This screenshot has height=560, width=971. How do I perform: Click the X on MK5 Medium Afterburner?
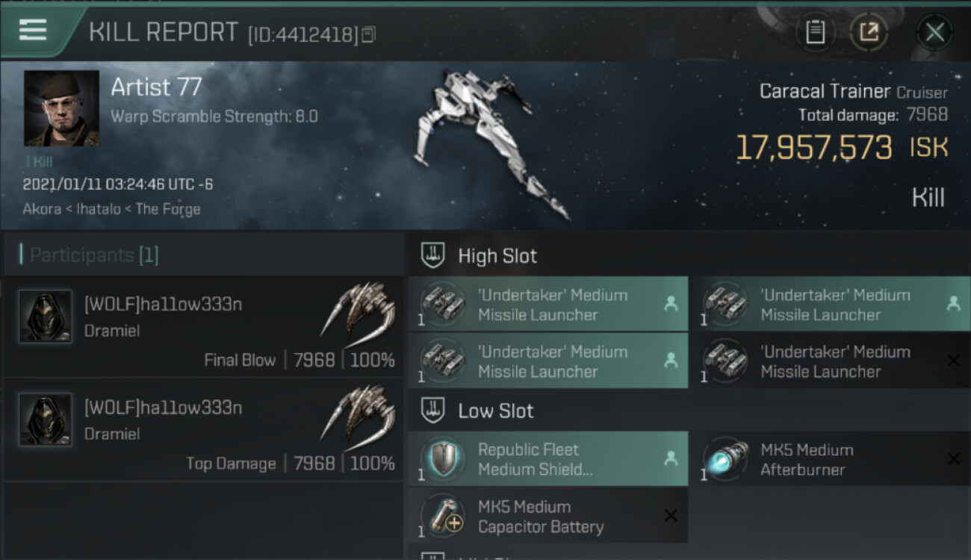[x=953, y=459]
